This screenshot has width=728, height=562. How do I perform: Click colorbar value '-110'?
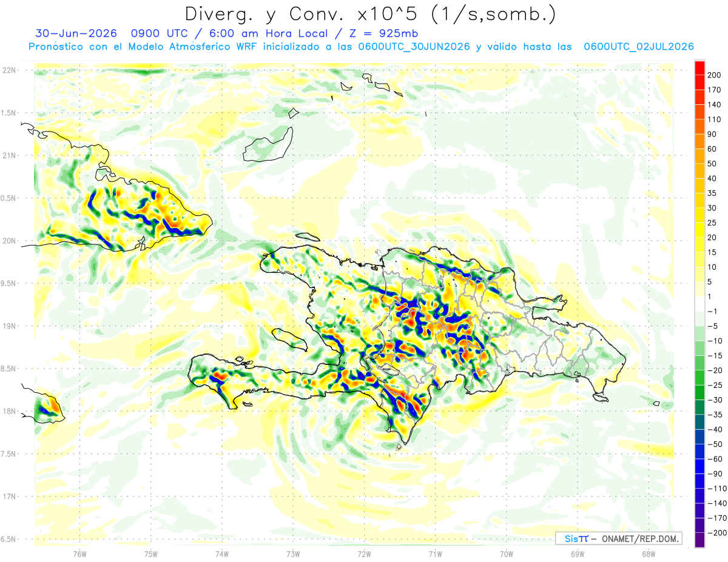click(x=716, y=489)
